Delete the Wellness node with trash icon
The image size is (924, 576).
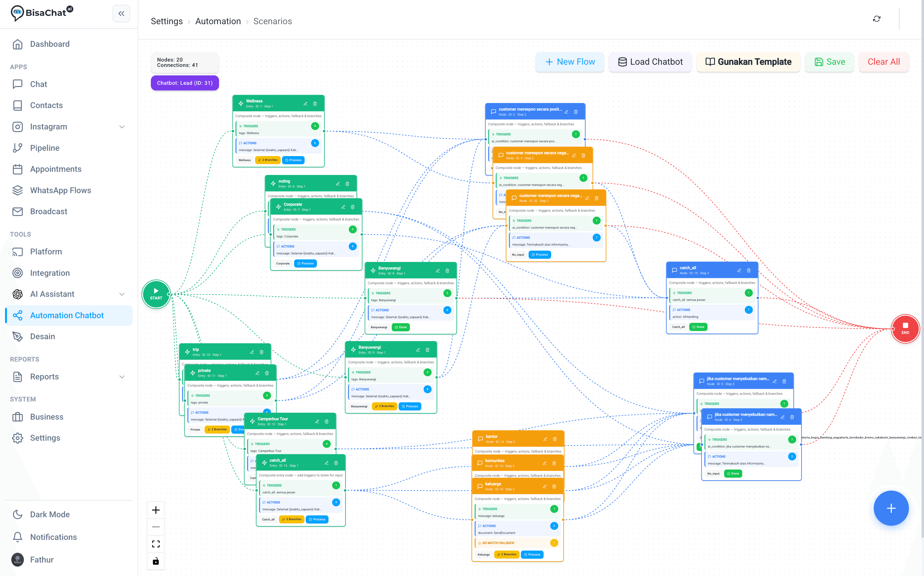[315, 104]
